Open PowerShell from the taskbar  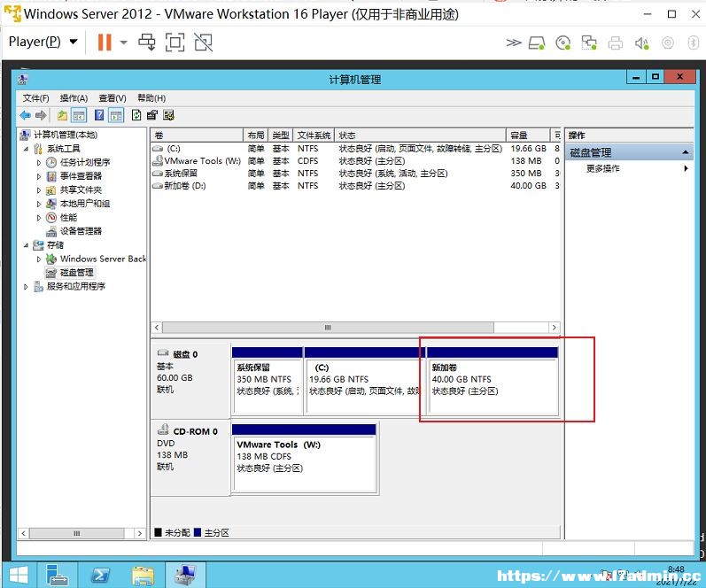pyautogui.click(x=100, y=575)
